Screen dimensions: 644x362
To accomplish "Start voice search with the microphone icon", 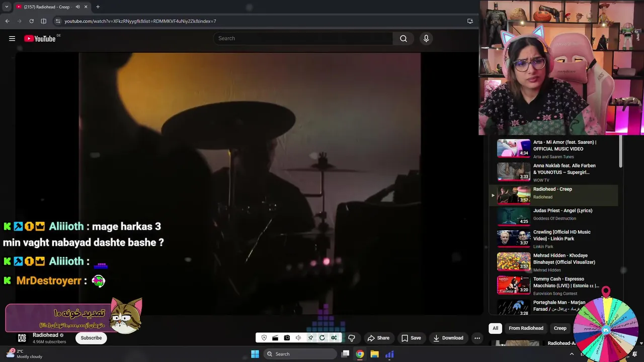I will (426, 39).
